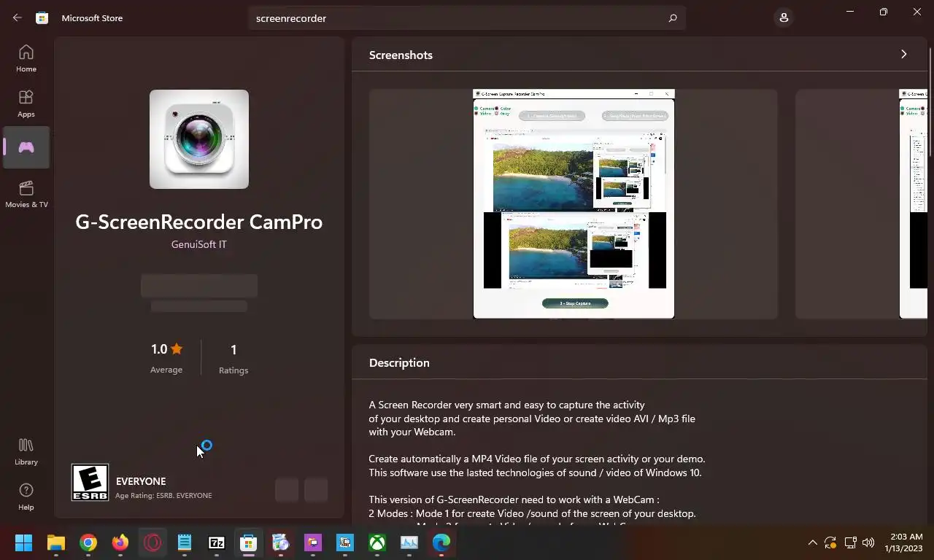Screen dimensions: 934x560
Task: Open the Gaming section controller icon
Action: [x=26, y=147]
